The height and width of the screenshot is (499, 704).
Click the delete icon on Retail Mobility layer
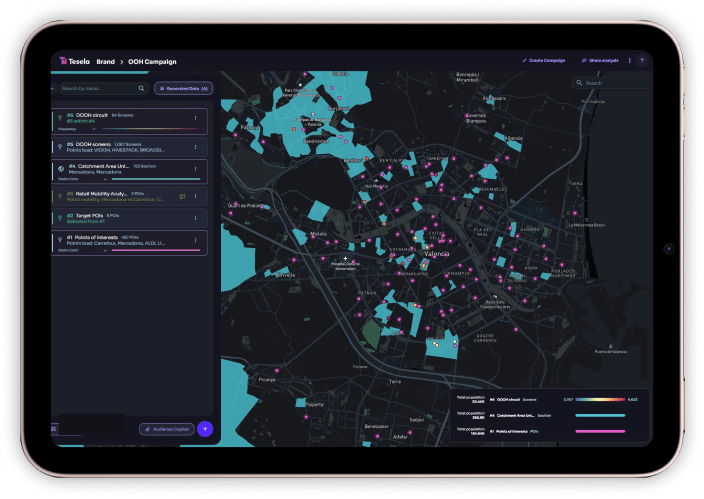181,195
